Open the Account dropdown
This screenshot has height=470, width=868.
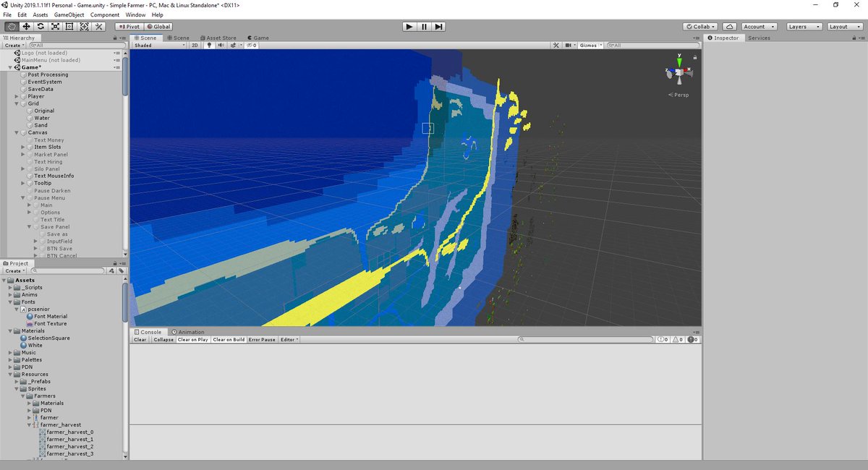(759, 27)
